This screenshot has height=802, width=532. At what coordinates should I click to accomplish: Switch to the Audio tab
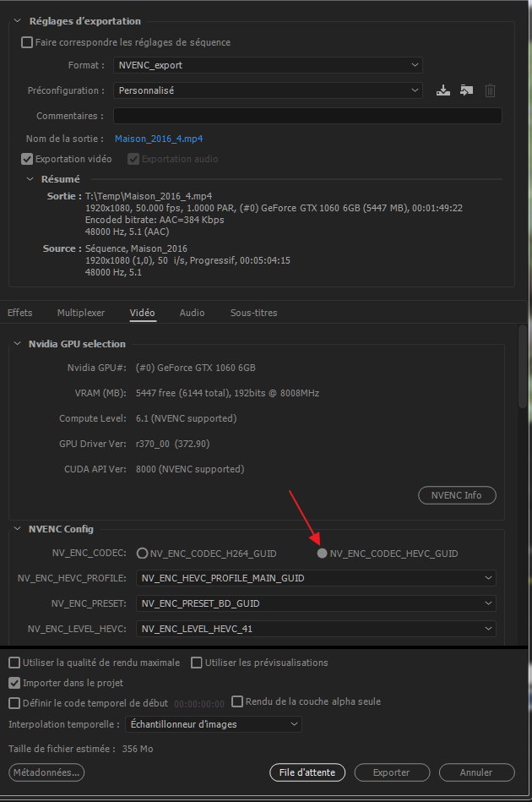pyautogui.click(x=193, y=313)
